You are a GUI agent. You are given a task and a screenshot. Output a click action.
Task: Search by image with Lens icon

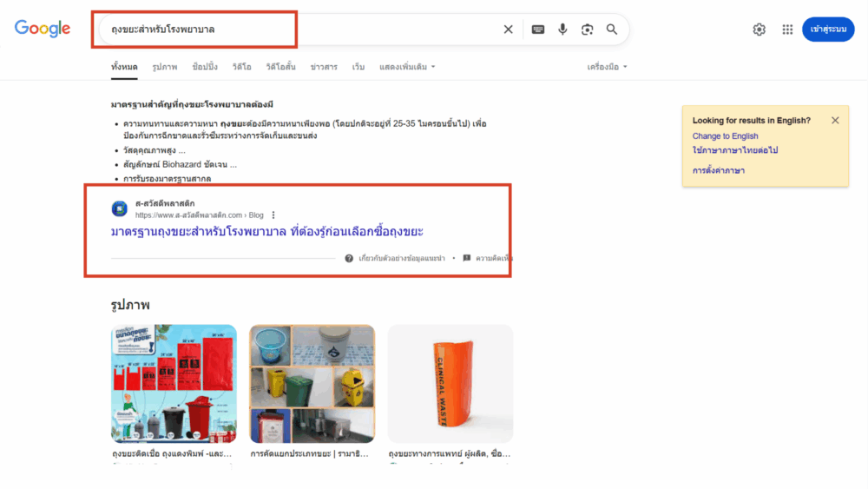click(587, 30)
